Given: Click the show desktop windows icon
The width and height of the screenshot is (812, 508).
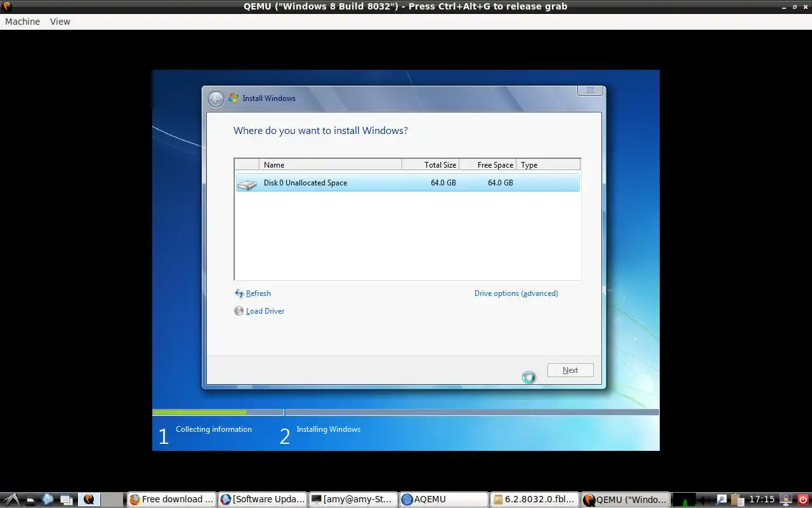Looking at the screenshot, I should point(66,500).
